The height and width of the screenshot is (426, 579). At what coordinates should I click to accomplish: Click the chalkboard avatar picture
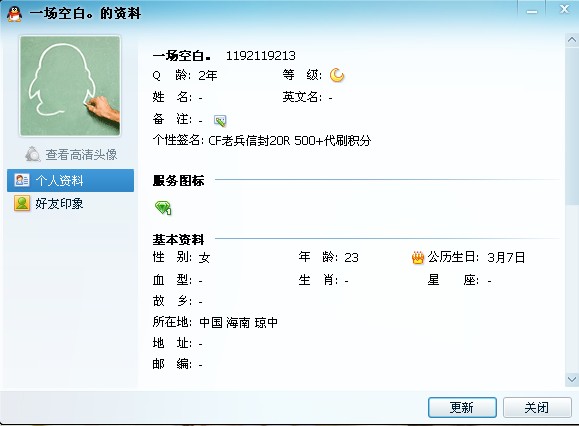click(70, 86)
